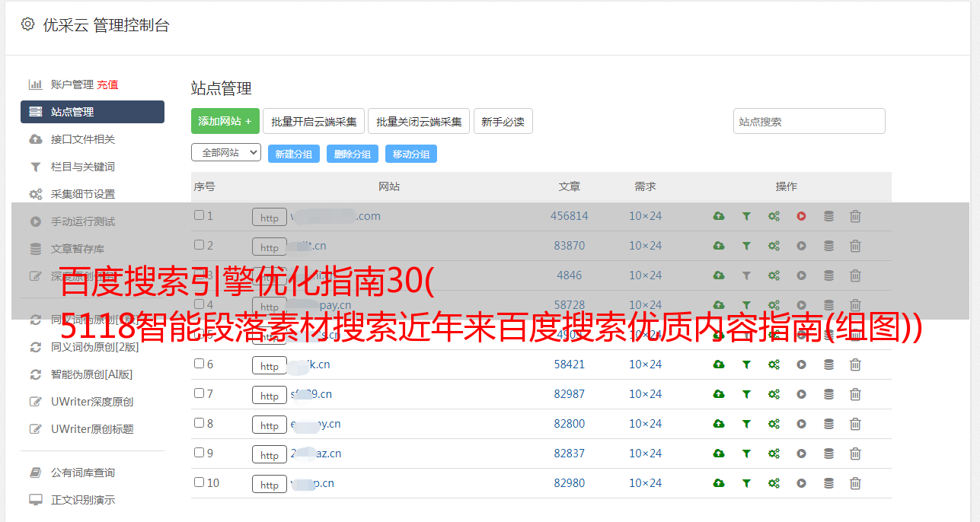Image resolution: width=980 pixels, height=522 pixels.
Task: Click the play icon in row 6
Action: [x=801, y=364]
